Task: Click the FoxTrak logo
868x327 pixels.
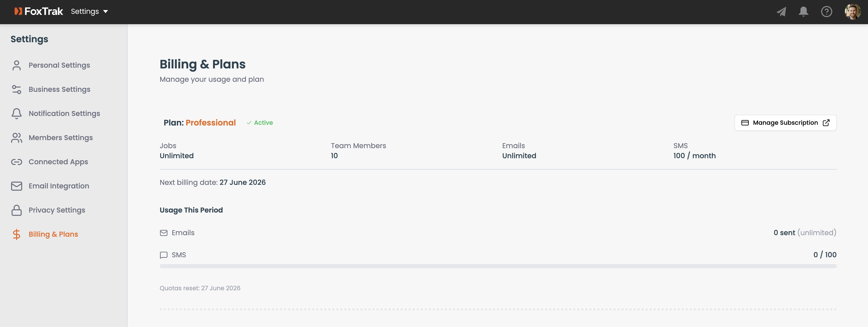Action: (39, 11)
